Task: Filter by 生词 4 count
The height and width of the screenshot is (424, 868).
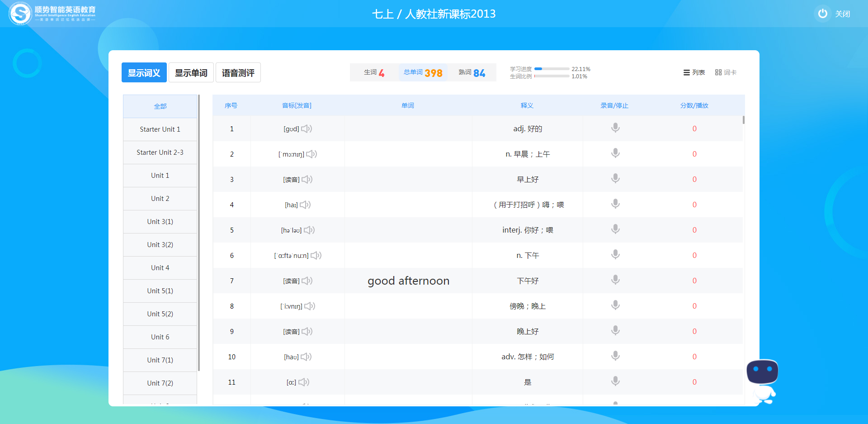Action: 374,72
